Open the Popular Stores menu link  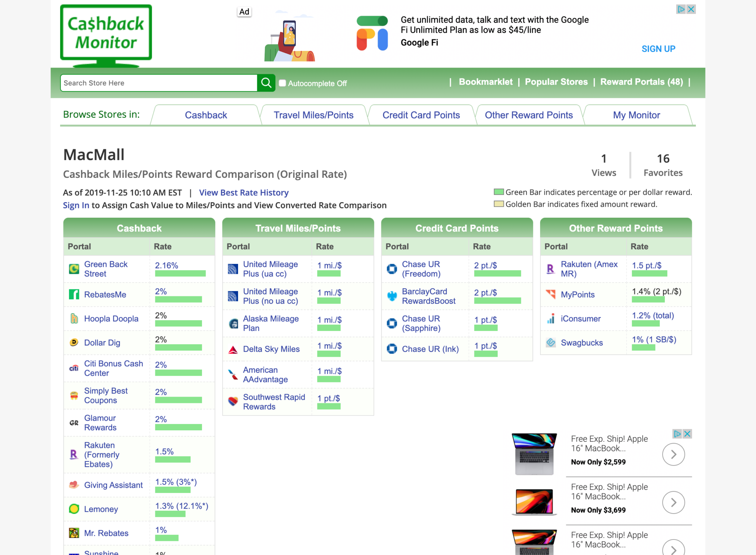[556, 82]
